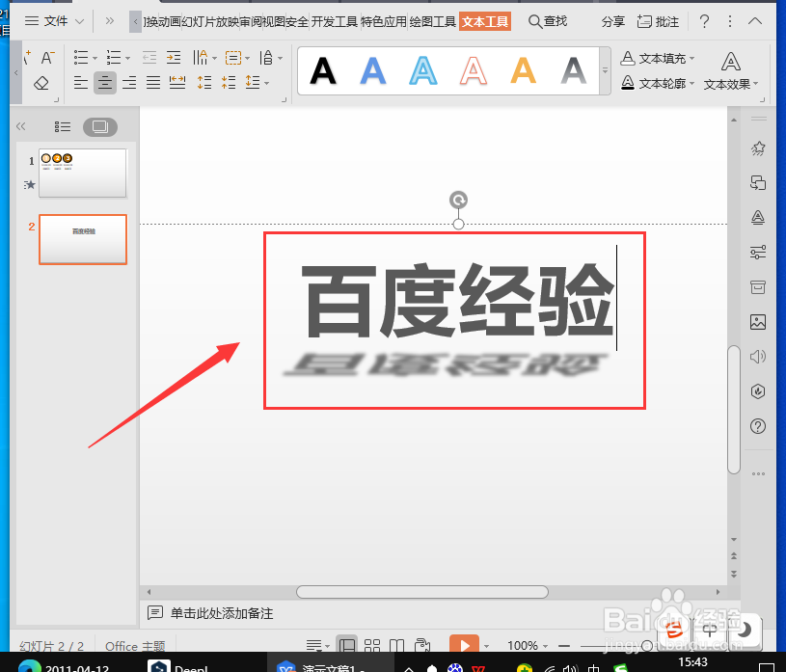Open the sidebar properties sliders icon
Image resolution: width=786 pixels, height=672 pixels.
[x=758, y=252]
